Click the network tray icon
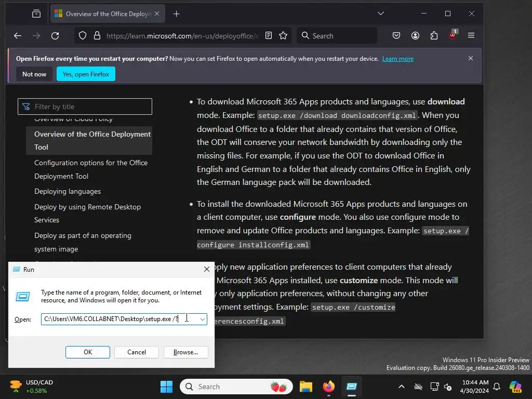 pyautogui.click(x=434, y=387)
